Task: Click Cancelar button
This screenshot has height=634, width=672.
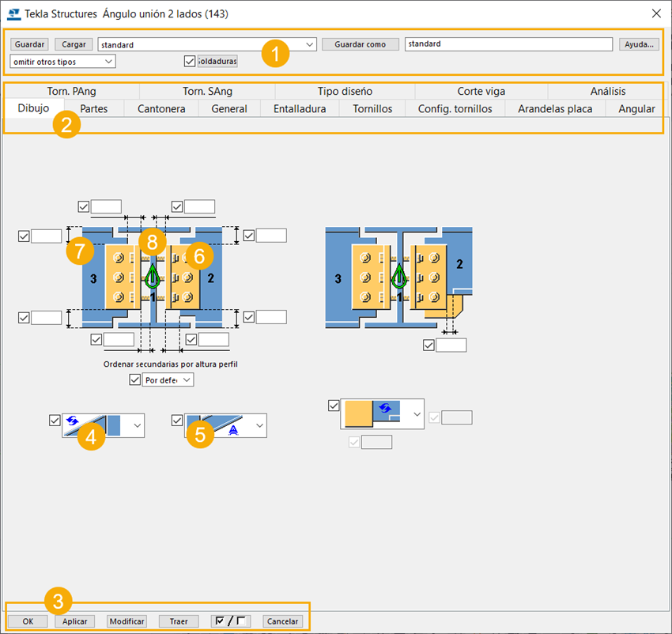Action: [282, 621]
